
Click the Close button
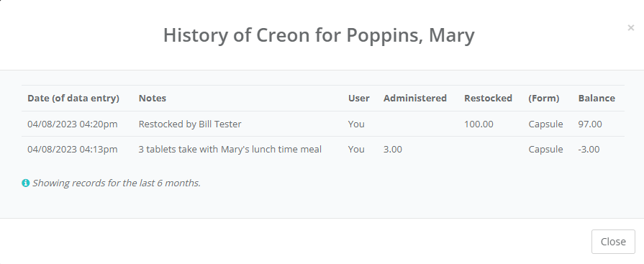coord(613,242)
